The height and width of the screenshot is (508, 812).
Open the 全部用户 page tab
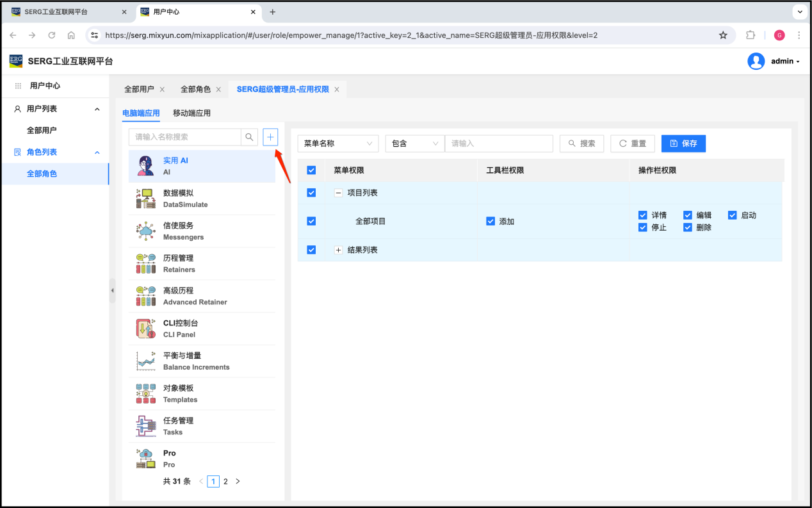point(139,90)
